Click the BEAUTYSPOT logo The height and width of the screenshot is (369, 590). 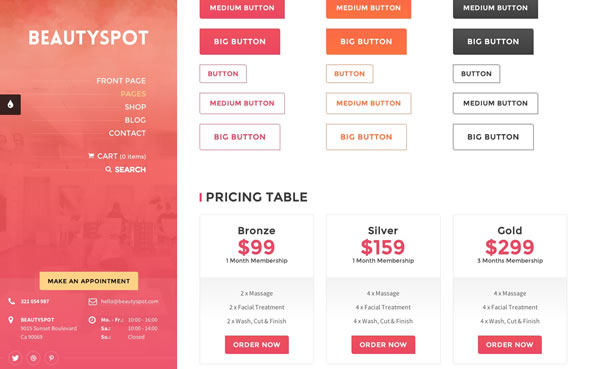(88, 38)
